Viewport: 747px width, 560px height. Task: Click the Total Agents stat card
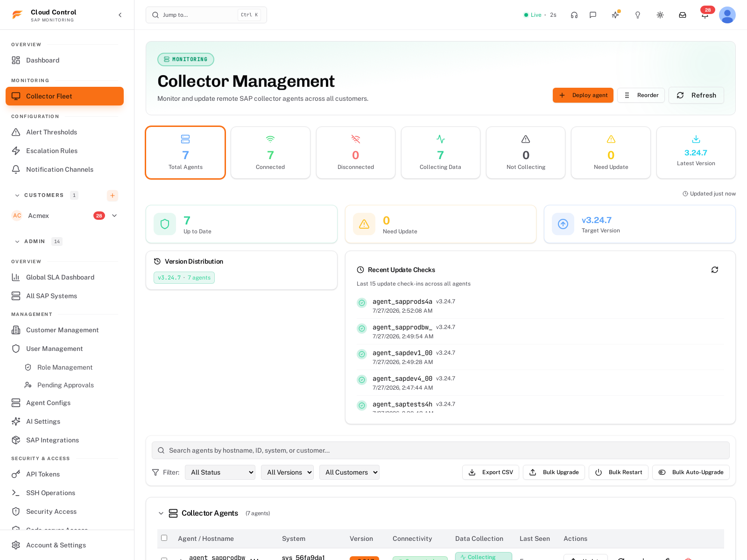click(185, 153)
